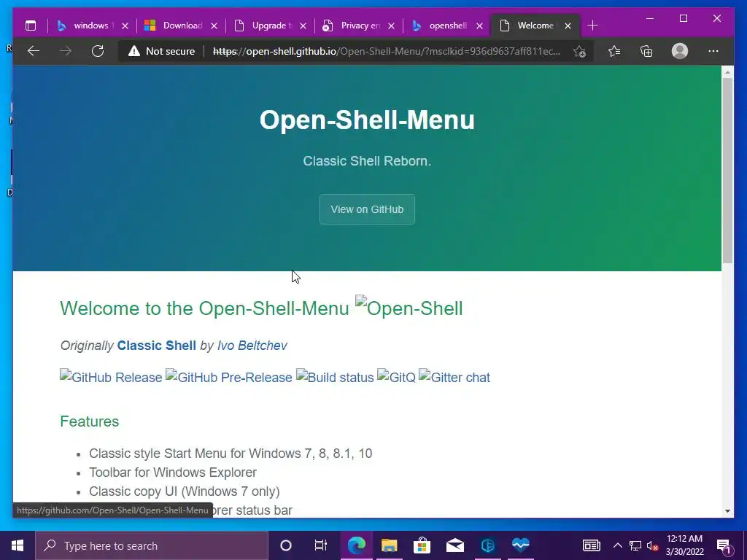Show hidden system tray icons
The width and height of the screenshot is (747, 560).
tap(617, 545)
